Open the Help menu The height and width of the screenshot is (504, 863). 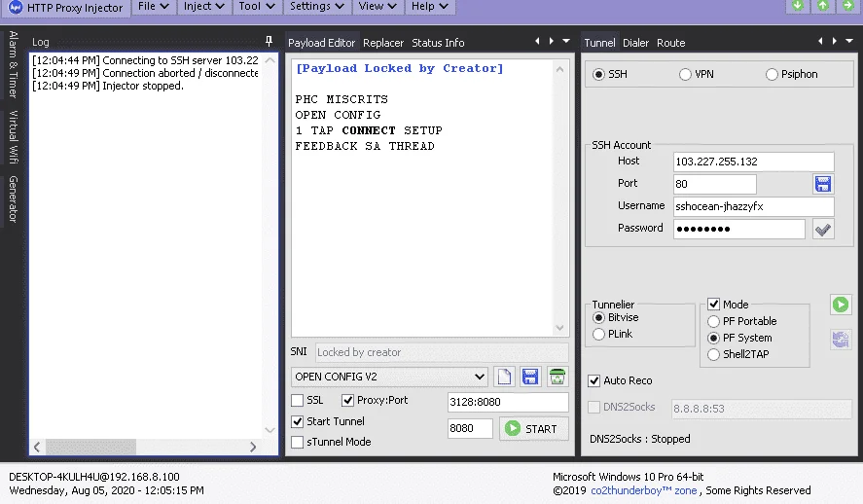click(x=429, y=6)
